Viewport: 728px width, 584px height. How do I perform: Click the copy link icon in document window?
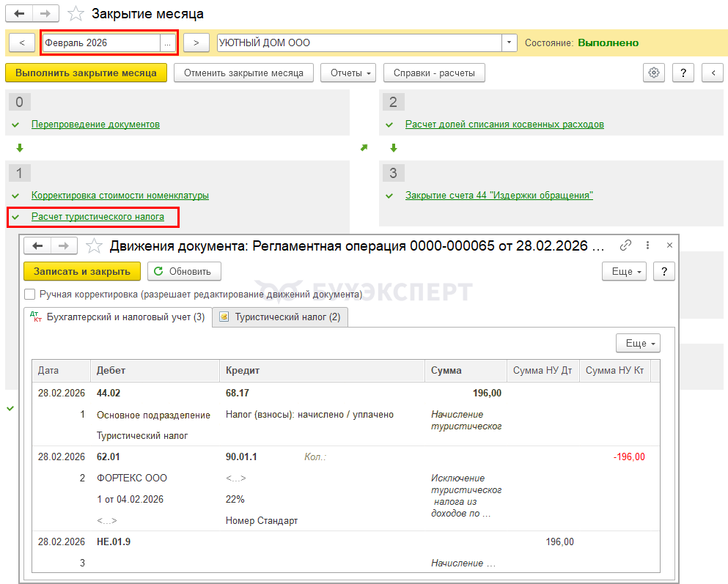pos(625,245)
